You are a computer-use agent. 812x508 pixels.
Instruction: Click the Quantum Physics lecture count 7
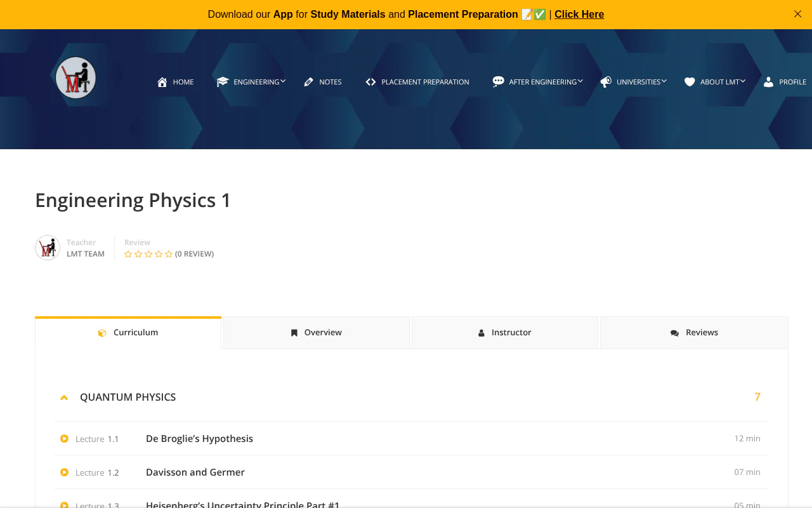click(757, 397)
